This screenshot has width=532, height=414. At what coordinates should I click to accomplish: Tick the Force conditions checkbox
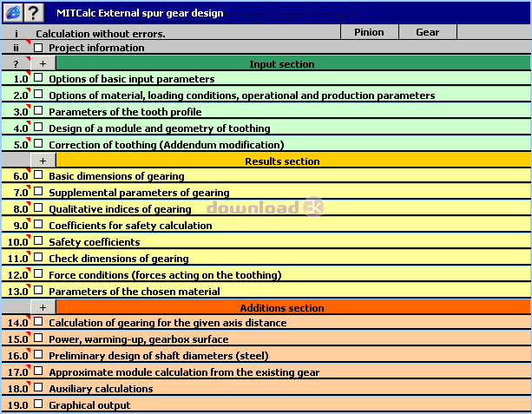(38, 274)
